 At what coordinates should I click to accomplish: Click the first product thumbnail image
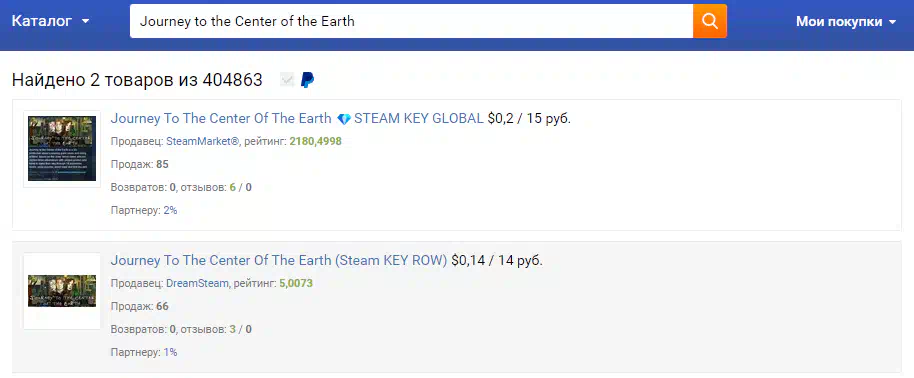[62, 149]
